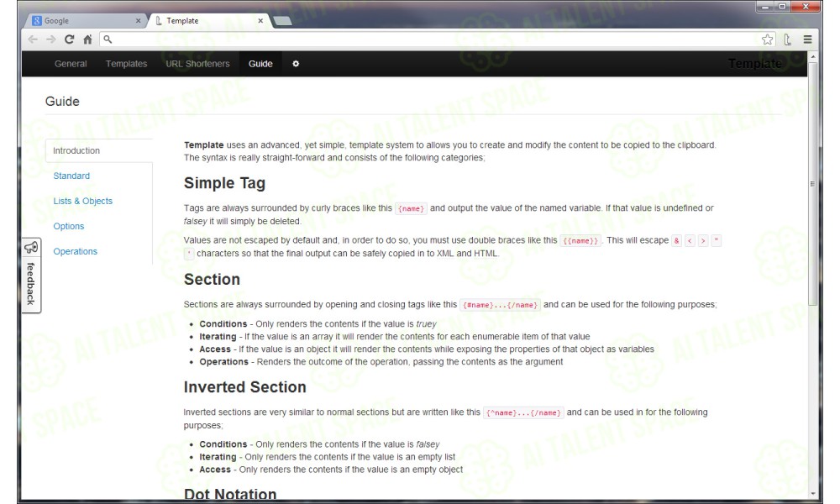Viewport: 840px width, 504px height.
Task: Open the Chrome hamburger menu
Action: tap(807, 39)
